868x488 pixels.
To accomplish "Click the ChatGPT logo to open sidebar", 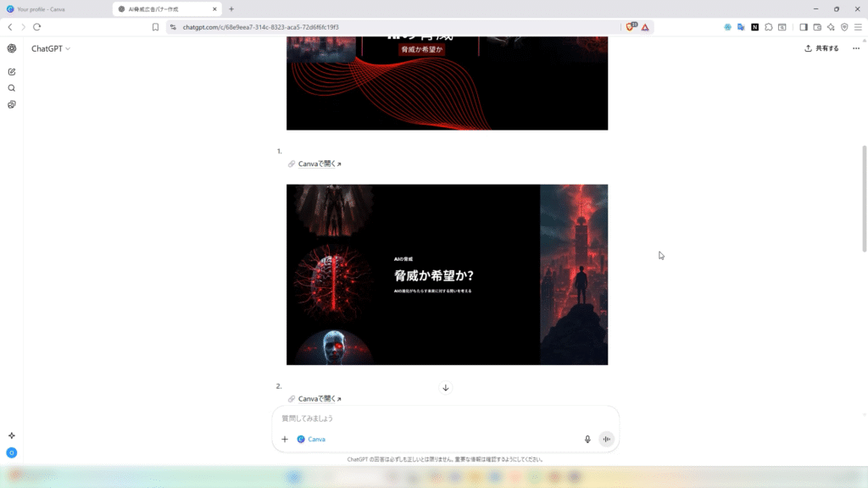I will coord(12,48).
